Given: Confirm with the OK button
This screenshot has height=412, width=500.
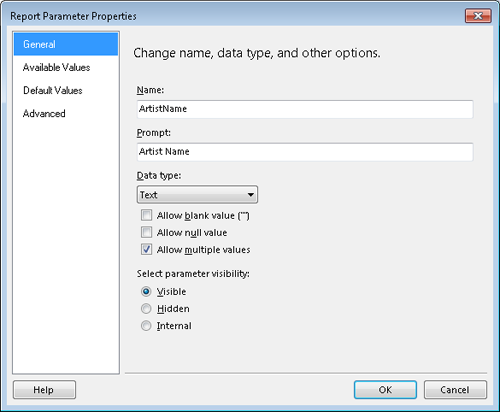Looking at the screenshot, I should (x=385, y=390).
